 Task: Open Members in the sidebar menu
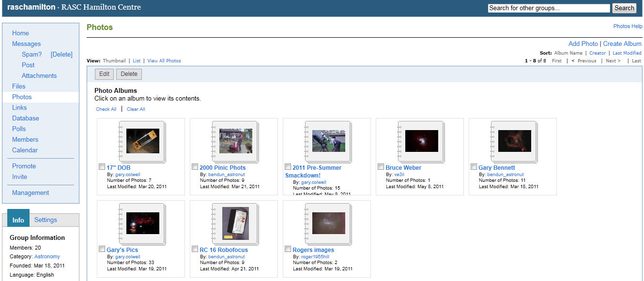click(x=25, y=139)
